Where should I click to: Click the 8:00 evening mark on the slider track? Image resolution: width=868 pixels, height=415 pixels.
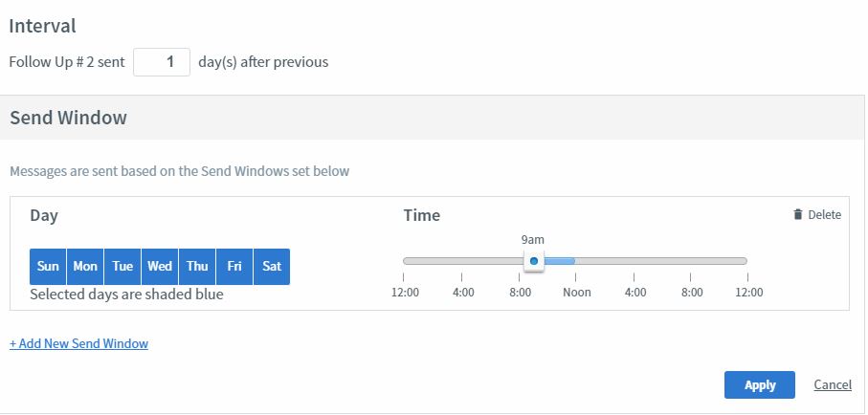[691, 261]
